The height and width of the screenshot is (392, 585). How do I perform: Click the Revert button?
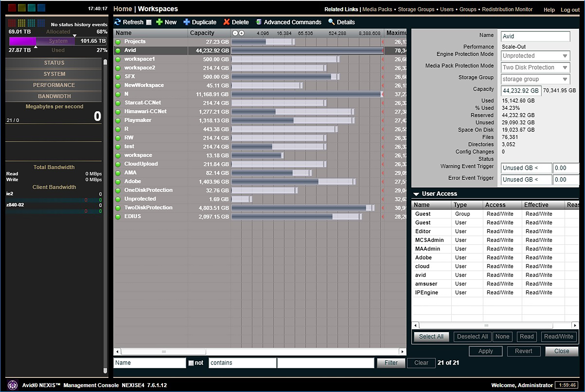point(524,351)
